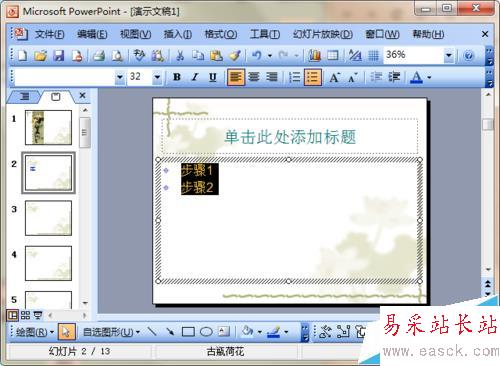Screen dimensions: 500x366
Task: Open the 文件(F) menu
Action: coord(50,34)
